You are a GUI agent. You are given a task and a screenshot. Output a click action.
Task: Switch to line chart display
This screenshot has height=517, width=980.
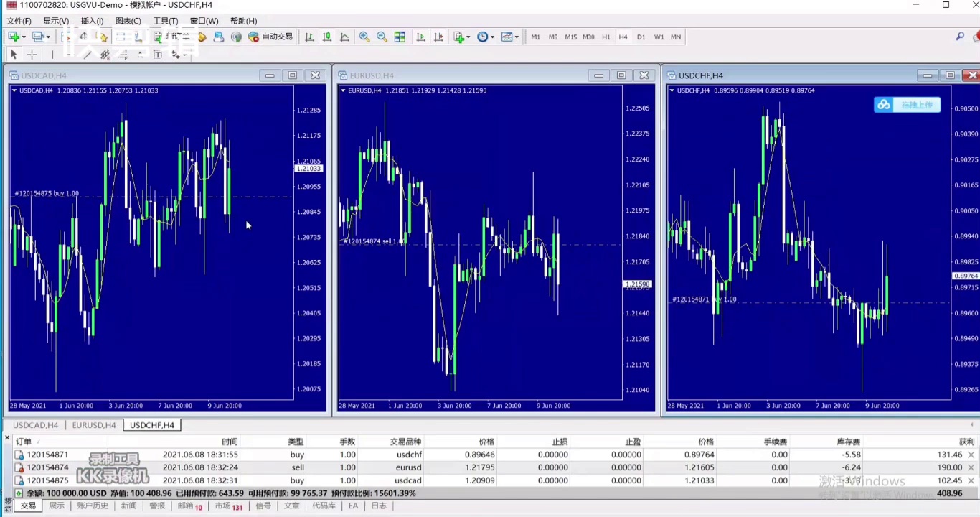pos(344,37)
